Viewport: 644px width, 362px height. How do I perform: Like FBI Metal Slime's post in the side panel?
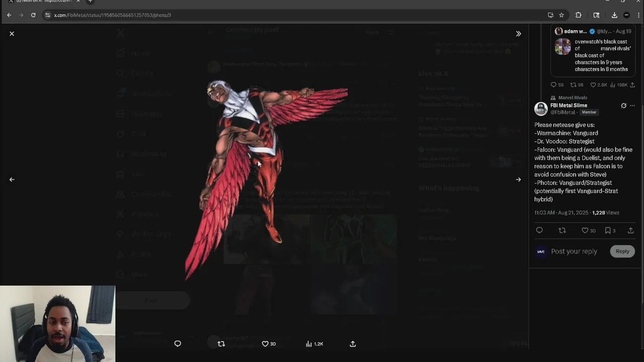click(589, 230)
